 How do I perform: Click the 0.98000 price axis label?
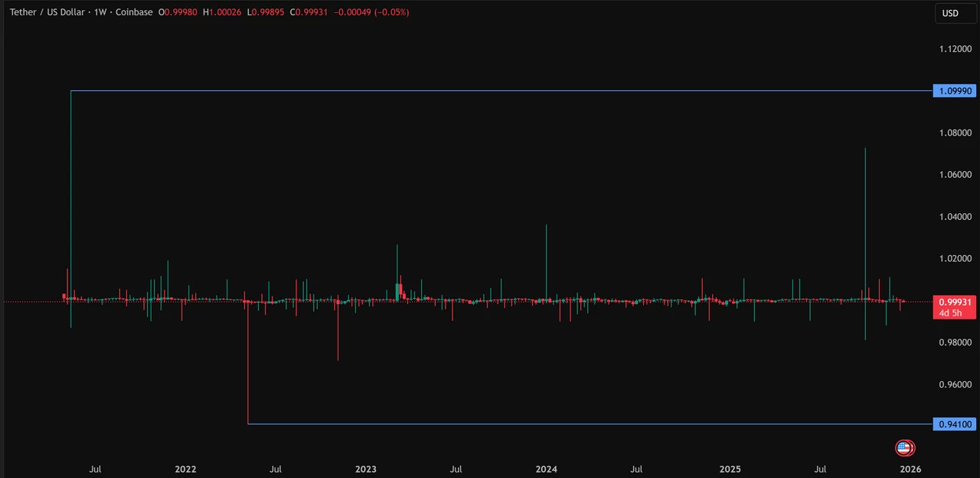[x=955, y=342]
